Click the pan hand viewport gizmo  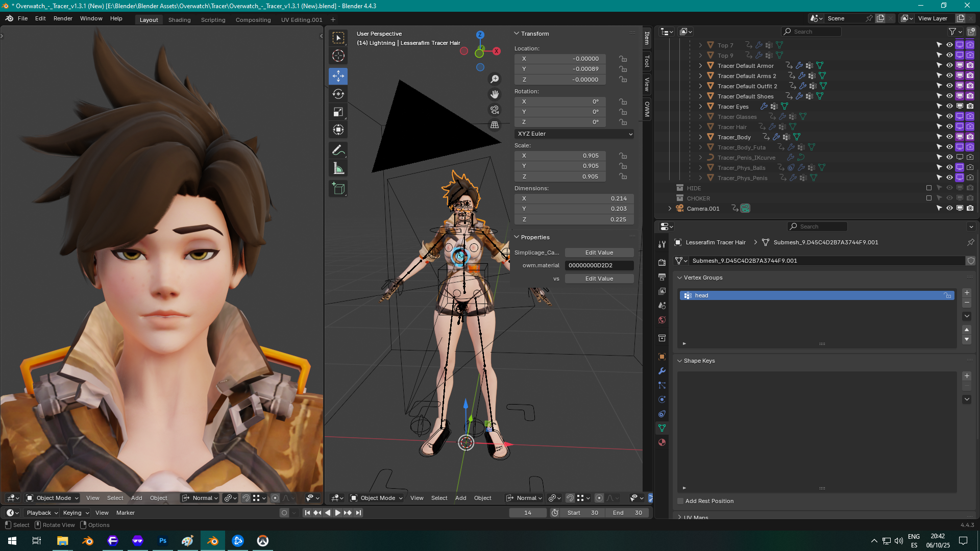(x=495, y=94)
